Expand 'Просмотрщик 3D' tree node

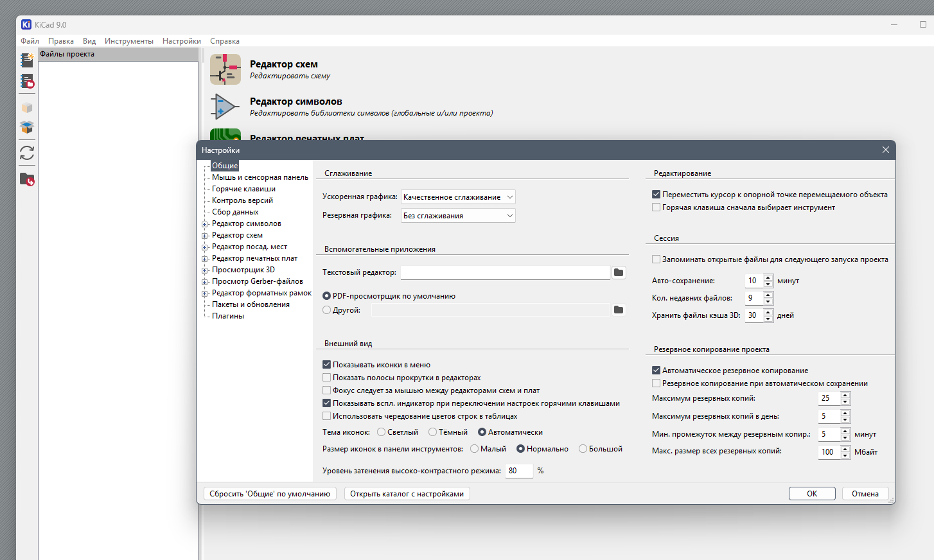[x=205, y=270]
